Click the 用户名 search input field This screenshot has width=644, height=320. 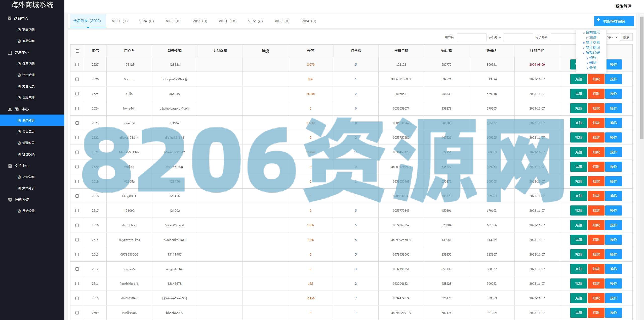471,37
